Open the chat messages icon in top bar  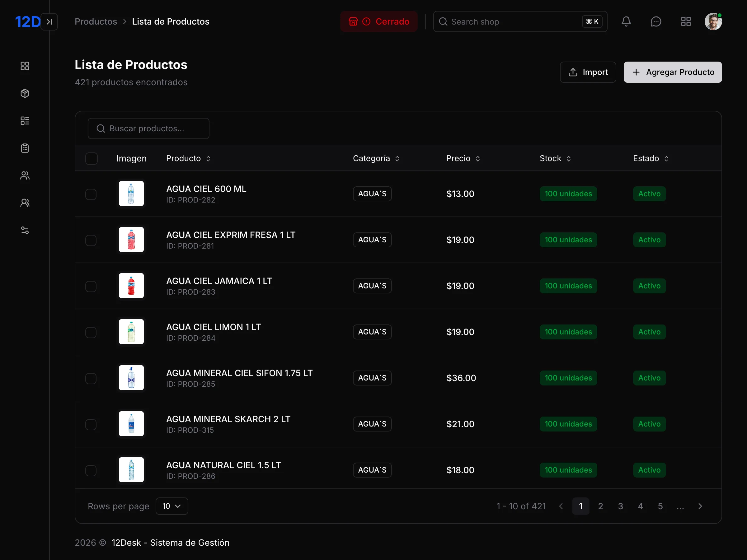[x=656, y=21]
